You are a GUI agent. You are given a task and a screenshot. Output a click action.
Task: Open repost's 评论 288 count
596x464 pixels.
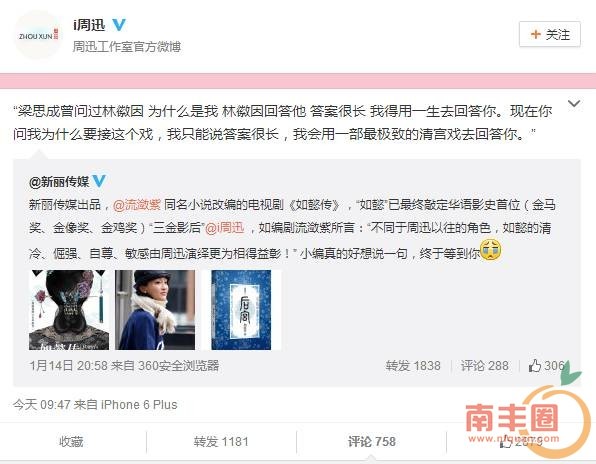point(485,366)
